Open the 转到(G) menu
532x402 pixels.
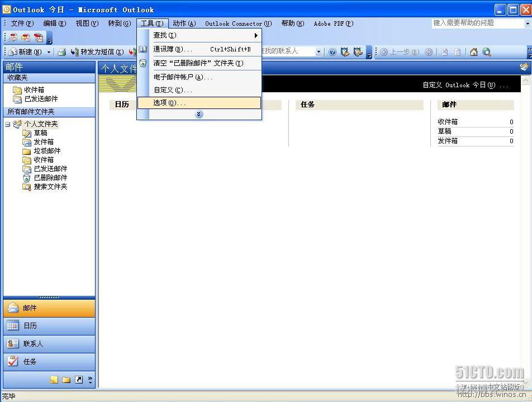click(x=120, y=23)
